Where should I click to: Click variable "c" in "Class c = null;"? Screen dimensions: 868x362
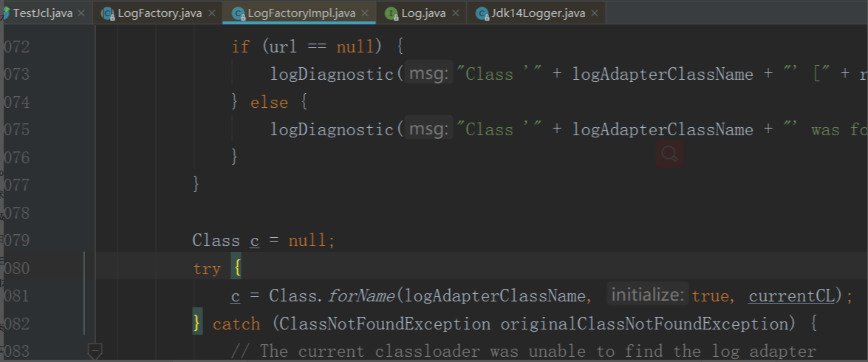click(x=255, y=241)
